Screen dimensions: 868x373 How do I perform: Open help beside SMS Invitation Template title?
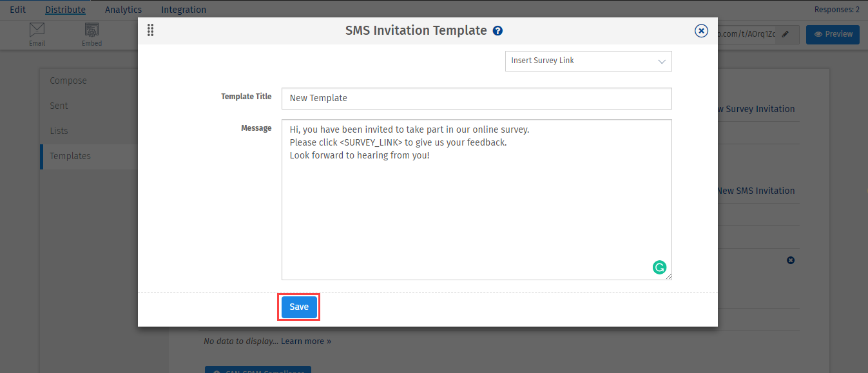click(x=497, y=30)
